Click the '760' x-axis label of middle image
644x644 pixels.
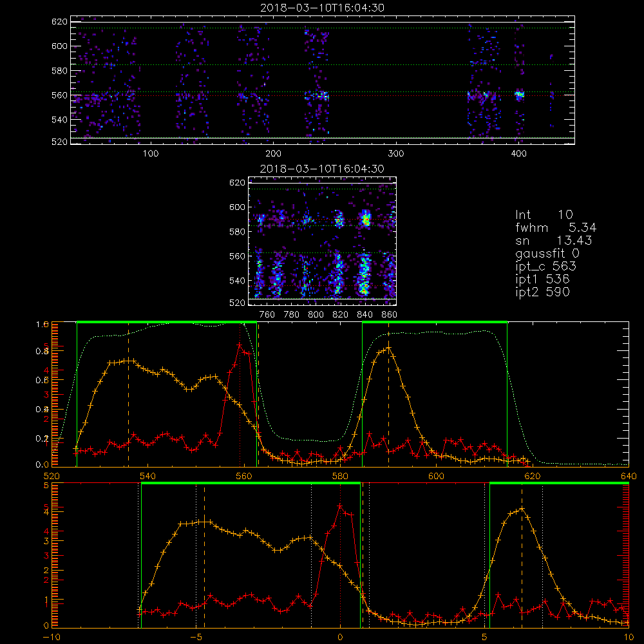pyautogui.click(x=267, y=315)
